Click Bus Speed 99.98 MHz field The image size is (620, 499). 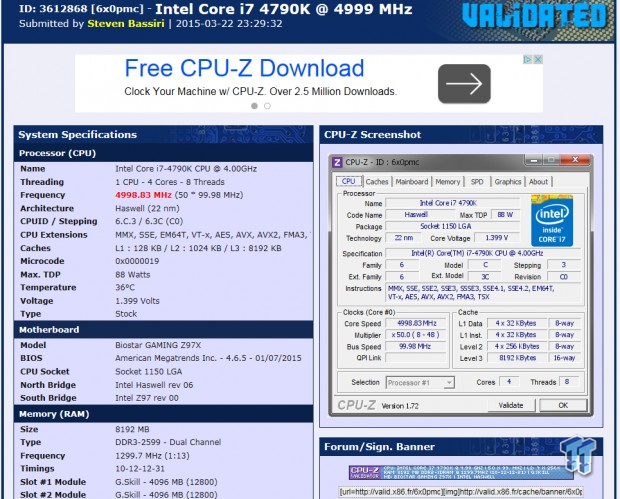tap(417, 346)
